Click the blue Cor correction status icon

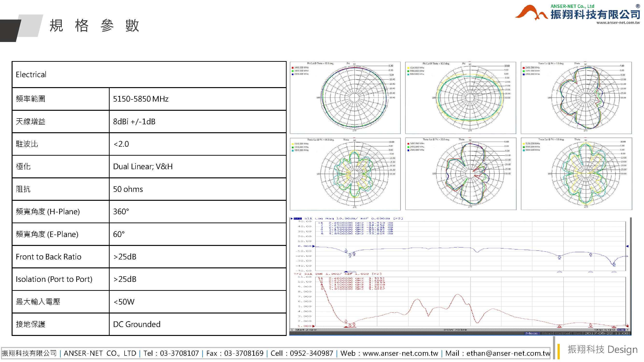pyautogui.click(x=621, y=330)
